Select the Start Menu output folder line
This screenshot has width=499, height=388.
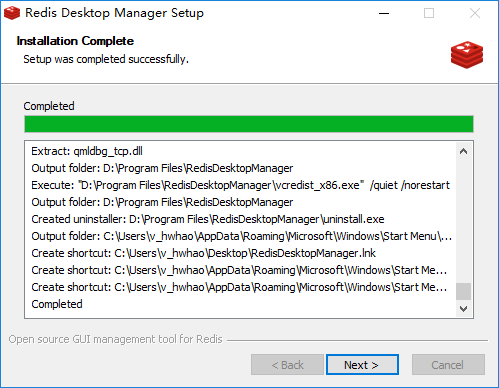point(242,236)
